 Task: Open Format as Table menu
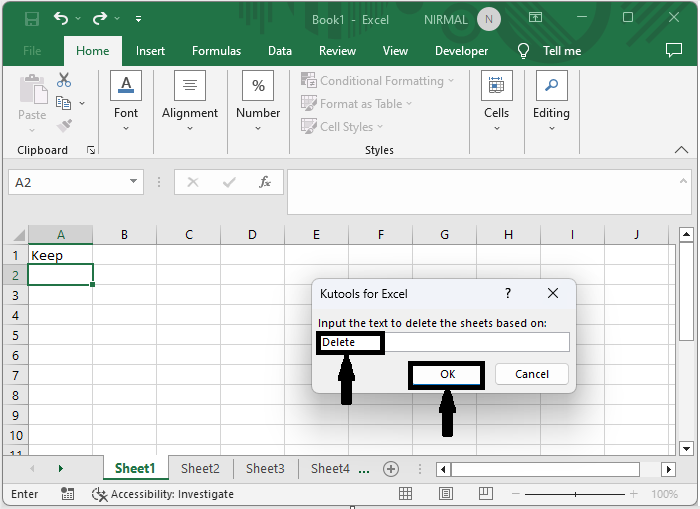click(x=356, y=104)
